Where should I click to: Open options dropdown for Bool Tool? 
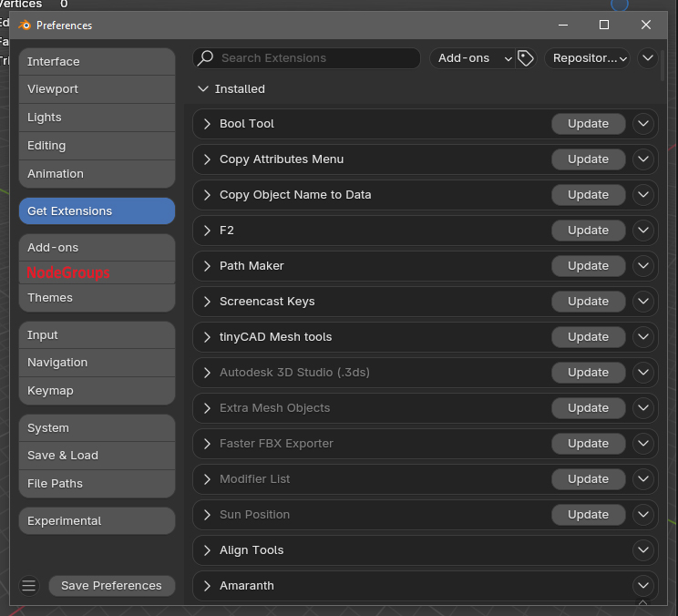coord(643,124)
